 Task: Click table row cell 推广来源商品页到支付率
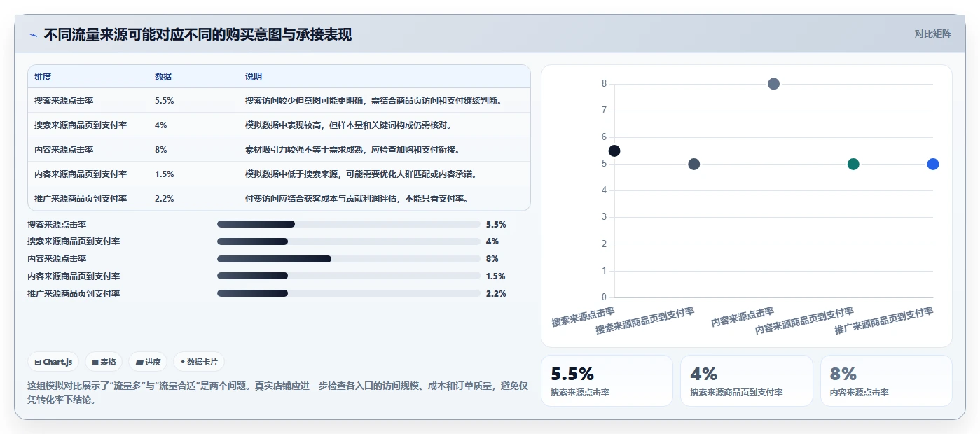pyautogui.click(x=81, y=199)
